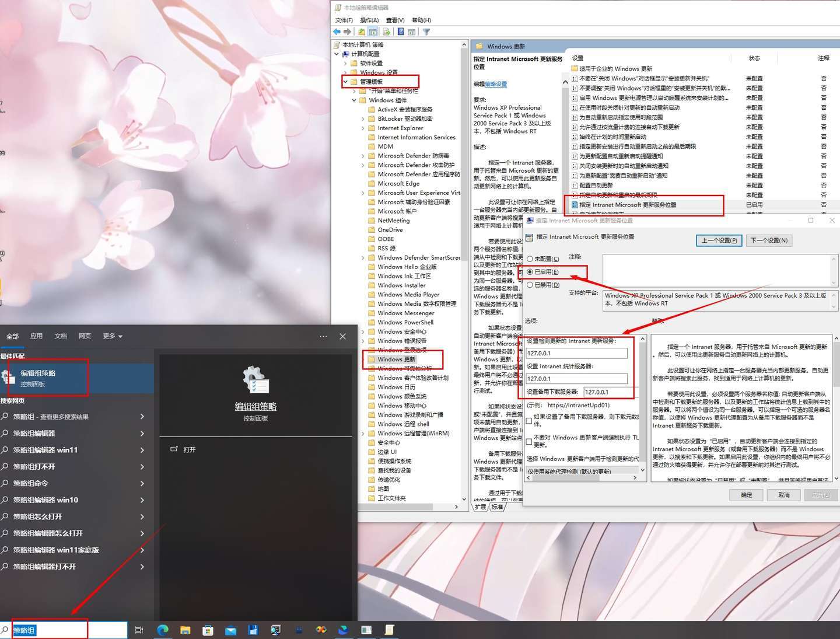Switch to the 网页 search tab
Screen dimensions: 840x639
[85, 336]
